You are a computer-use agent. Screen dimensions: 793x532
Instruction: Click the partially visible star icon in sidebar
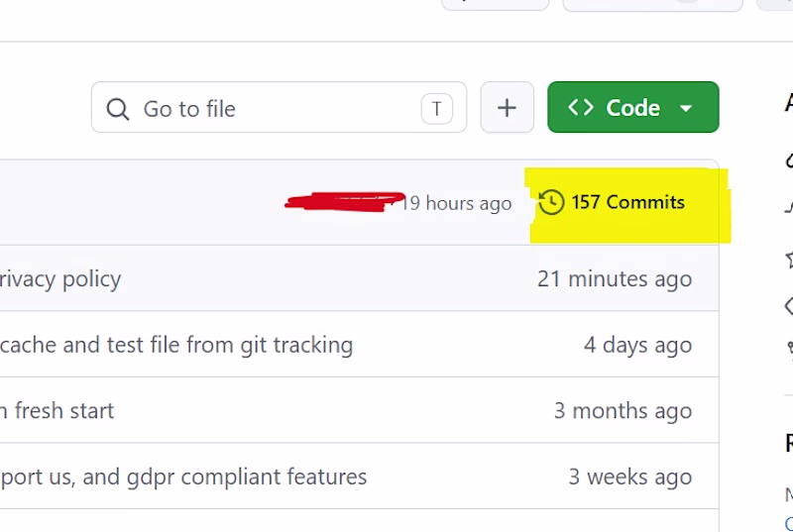point(789,260)
